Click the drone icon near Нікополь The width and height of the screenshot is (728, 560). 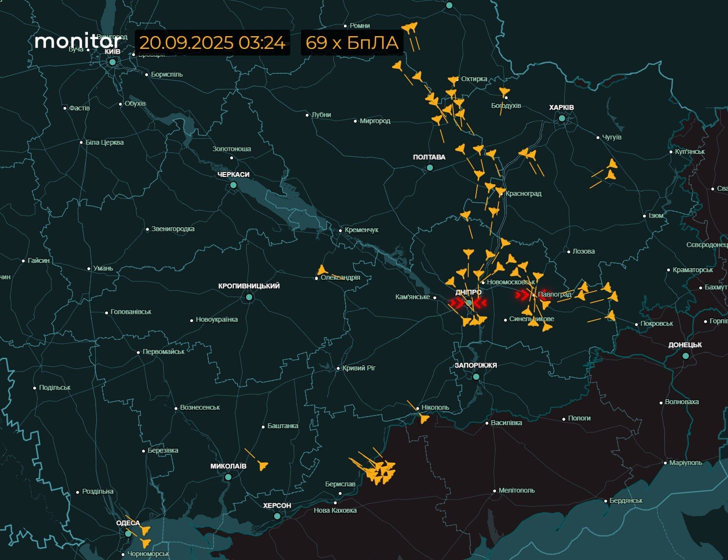(423, 418)
